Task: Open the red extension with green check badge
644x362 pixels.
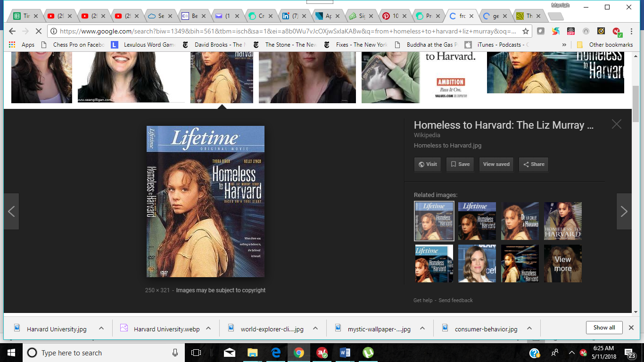Action: [x=617, y=32]
